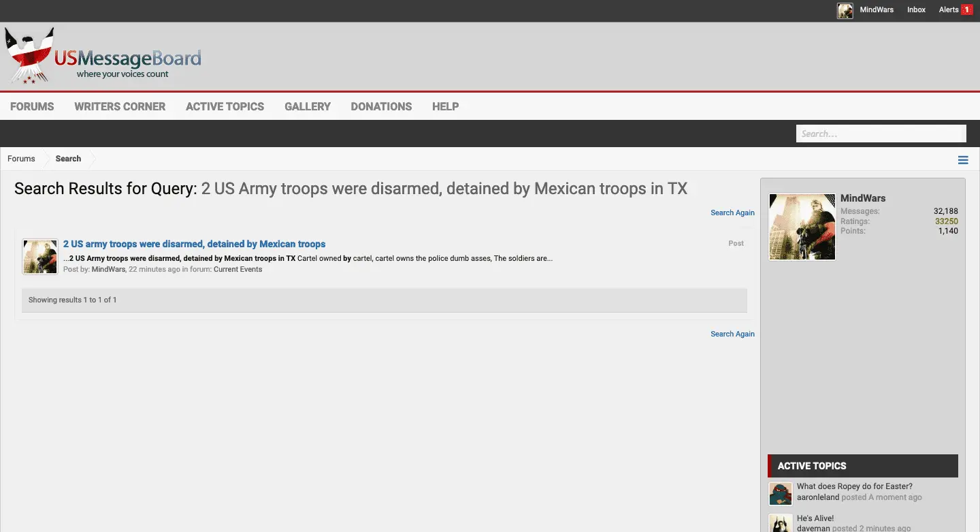This screenshot has height=532, width=980.
Task: Click the upper Search Again link
Action: 732,213
